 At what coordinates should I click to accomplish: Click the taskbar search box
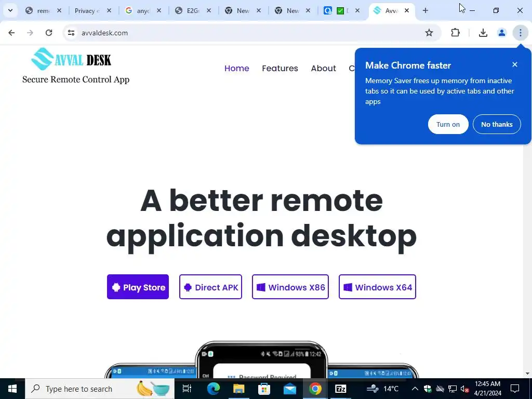click(99, 389)
